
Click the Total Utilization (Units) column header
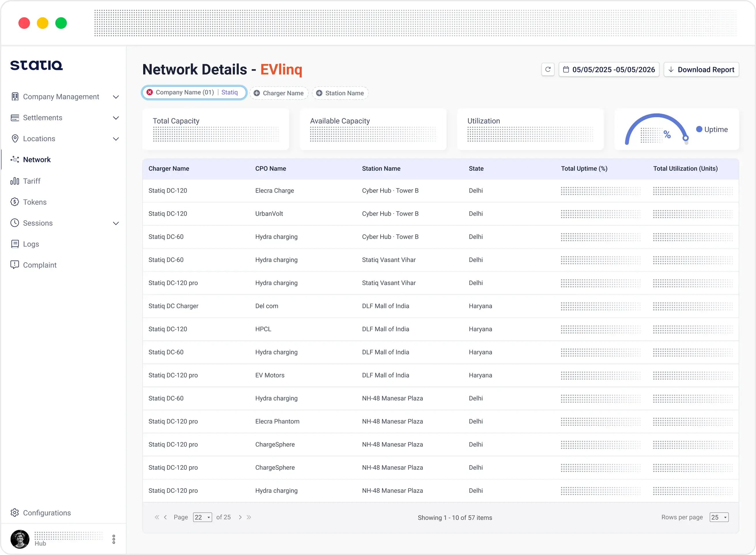pos(685,169)
